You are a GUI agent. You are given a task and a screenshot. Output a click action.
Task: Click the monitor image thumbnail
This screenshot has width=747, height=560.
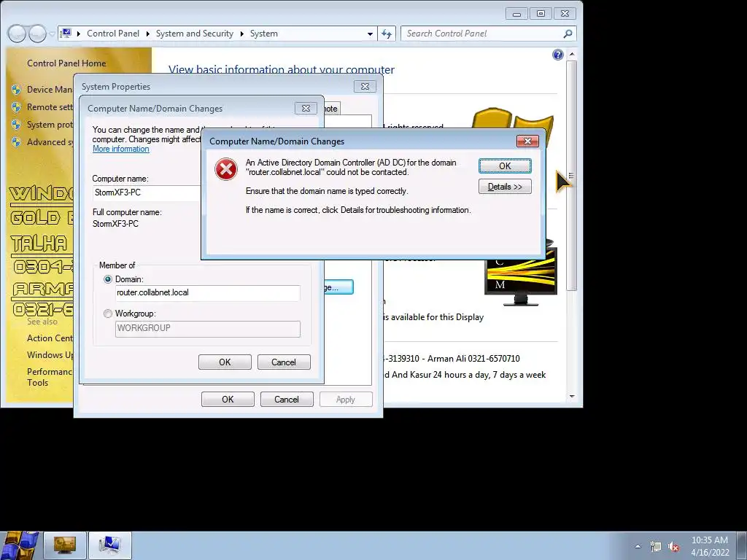tap(521, 274)
